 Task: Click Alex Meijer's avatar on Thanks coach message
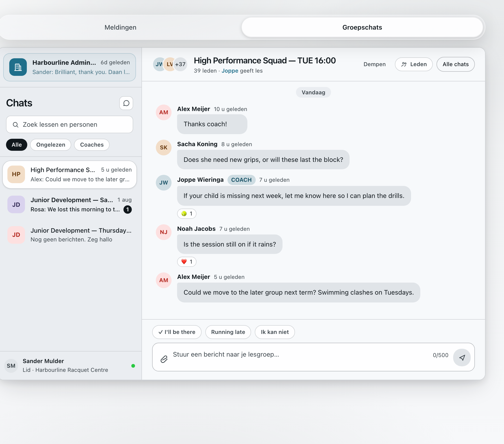163,112
